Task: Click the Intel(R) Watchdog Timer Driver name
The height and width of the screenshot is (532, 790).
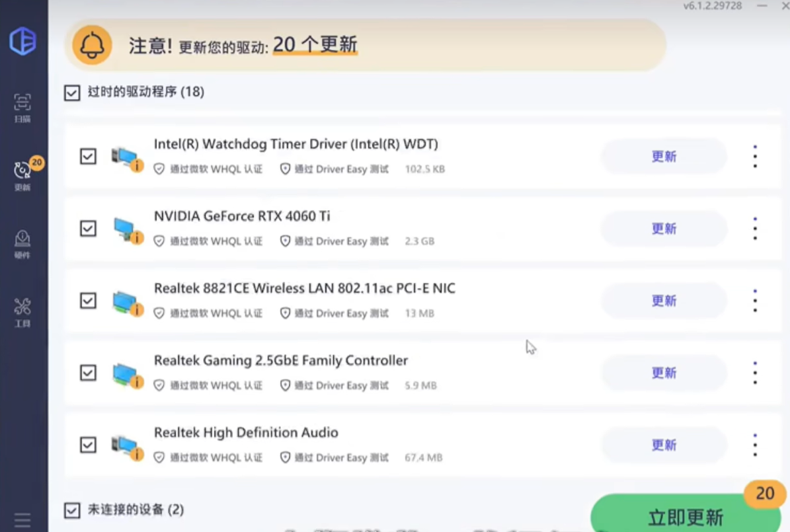Action: (x=296, y=144)
